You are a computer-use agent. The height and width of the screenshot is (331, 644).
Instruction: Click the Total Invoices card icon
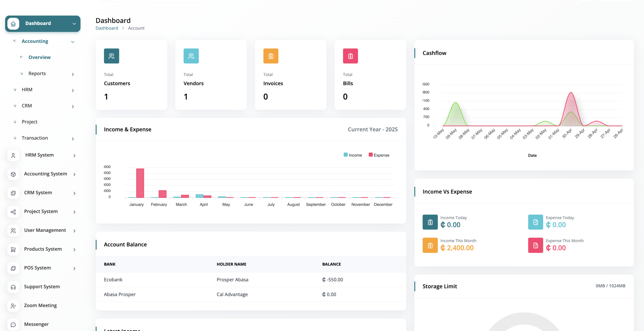click(x=271, y=56)
